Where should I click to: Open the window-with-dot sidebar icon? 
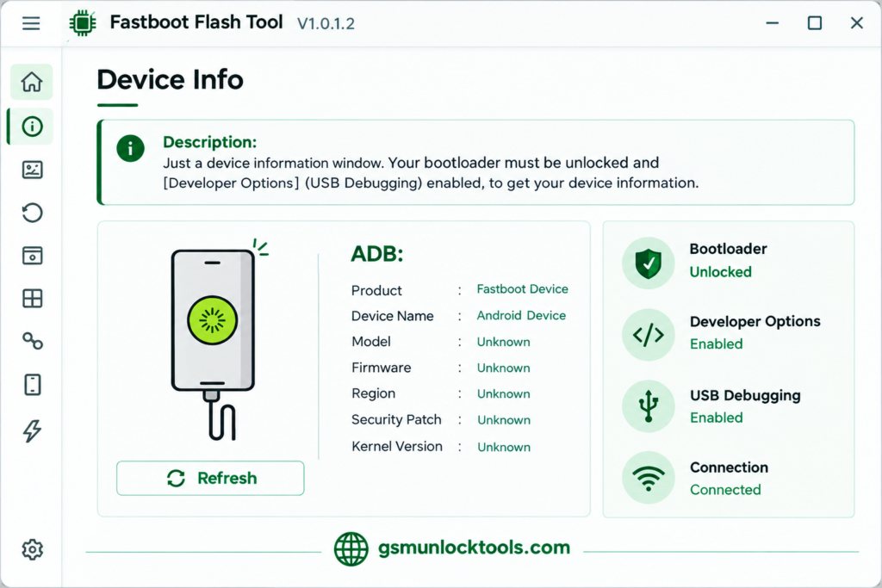click(x=32, y=256)
